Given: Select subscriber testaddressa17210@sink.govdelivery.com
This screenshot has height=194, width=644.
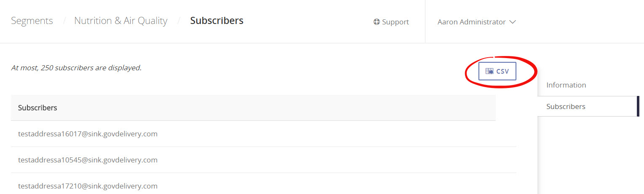Looking at the screenshot, I should pos(88,186).
